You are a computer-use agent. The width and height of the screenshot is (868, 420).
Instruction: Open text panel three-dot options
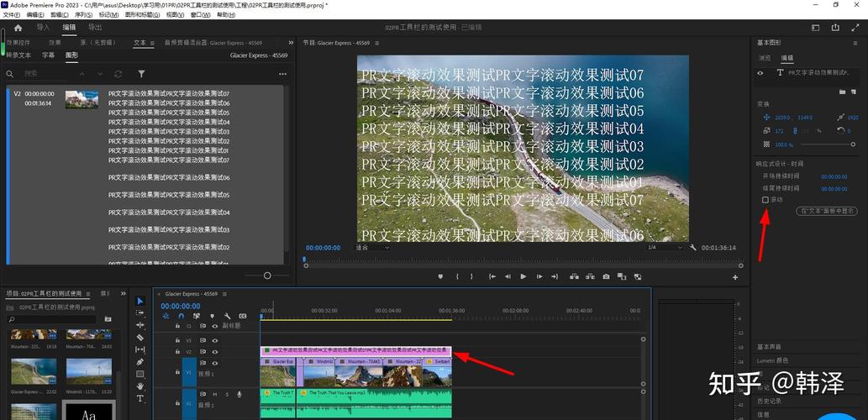tap(283, 74)
